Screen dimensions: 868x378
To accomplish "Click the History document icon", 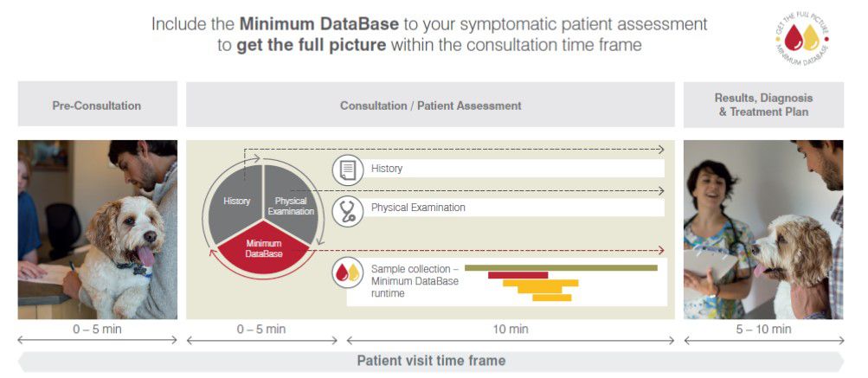I will (348, 170).
